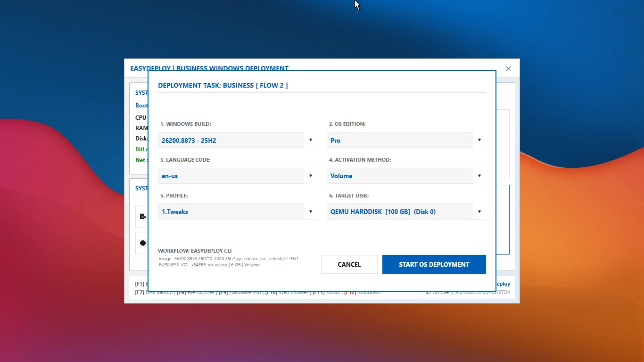Click the '6. TARGET DISK:' label
This screenshot has width=644, height=362.
pos(349,196)
